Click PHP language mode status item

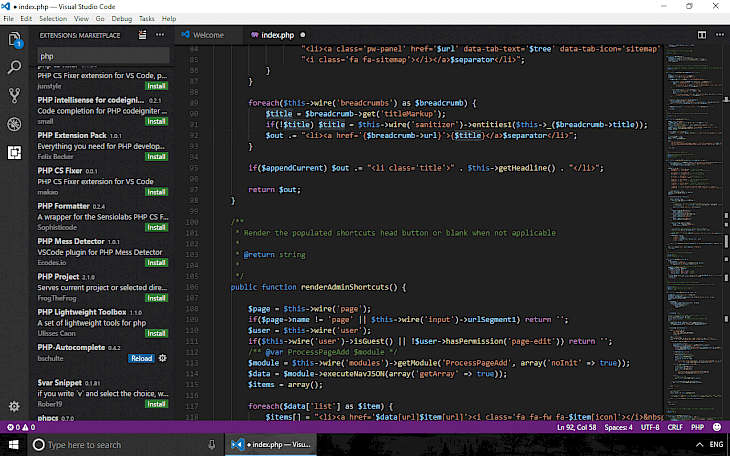697,427
